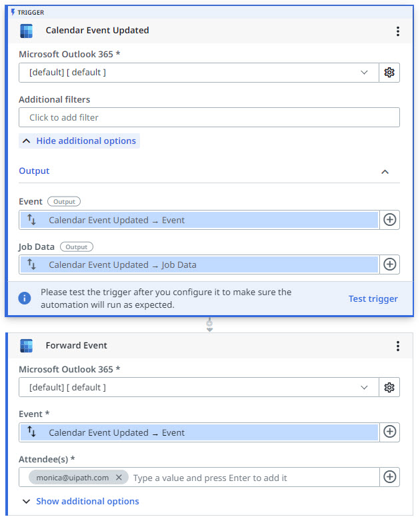Click Job Data output value field
The image size is (420, 521).
click(200, 264)
